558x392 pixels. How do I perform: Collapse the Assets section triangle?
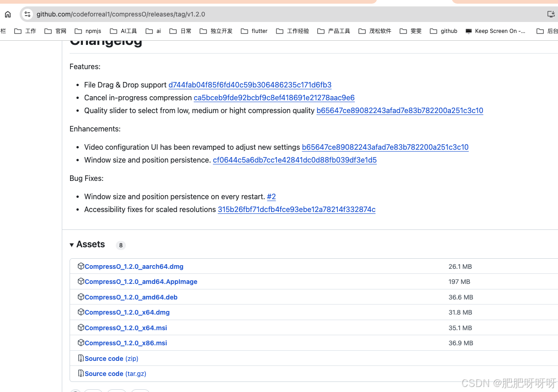click(72, 245)
